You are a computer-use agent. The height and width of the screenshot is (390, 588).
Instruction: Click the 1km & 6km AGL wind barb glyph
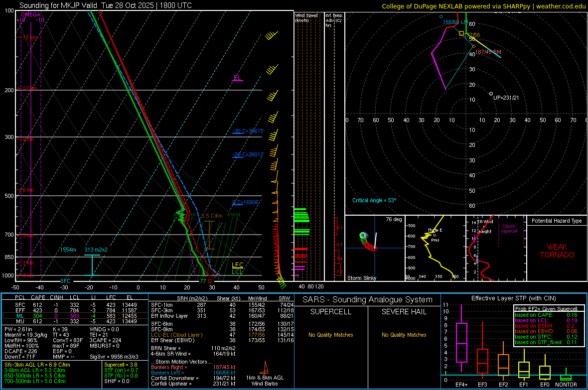pos(265,368)
